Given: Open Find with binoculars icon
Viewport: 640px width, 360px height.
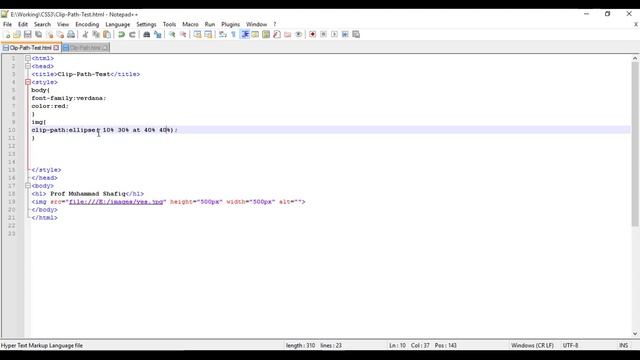Looking at the screenshot, I should (147, 35).
